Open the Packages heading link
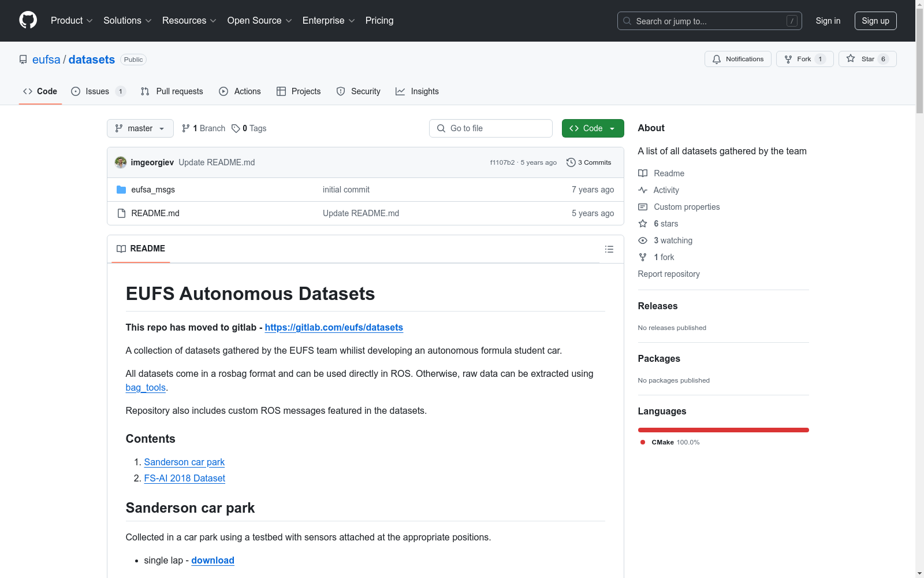This screenshot has height=578, width=924. click(x=659, y=359)
